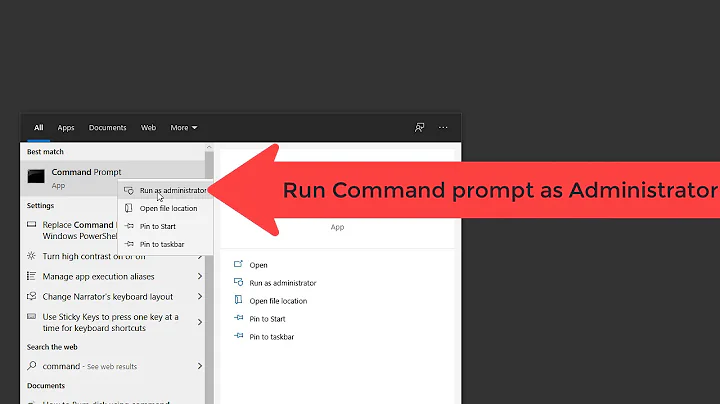Click the list icon beside Manage app execution aliases
Viewport: 720px width, 404px height.
click(31, 276)
